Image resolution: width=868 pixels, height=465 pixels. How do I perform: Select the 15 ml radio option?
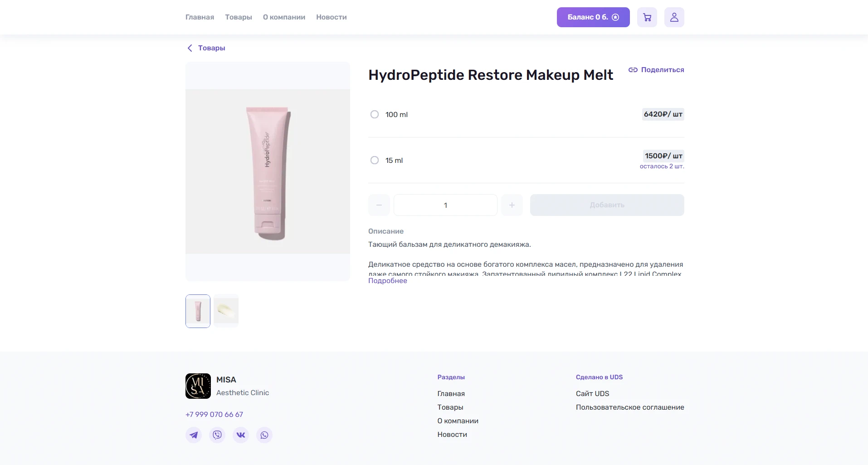375,160
